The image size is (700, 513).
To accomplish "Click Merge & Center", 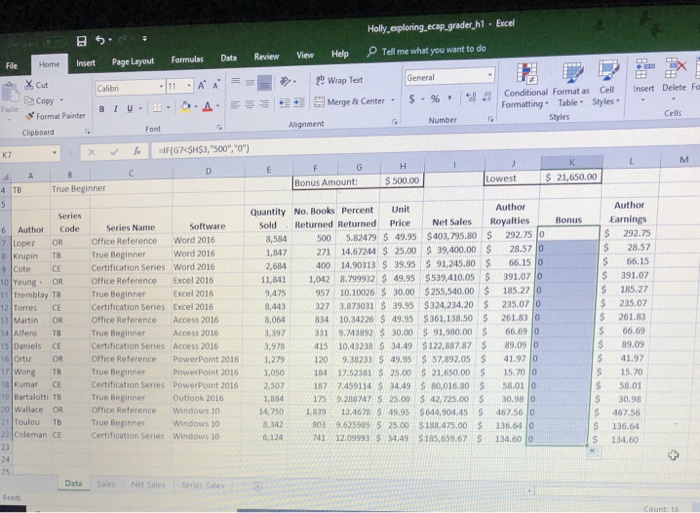I will (x=350, y=102).
